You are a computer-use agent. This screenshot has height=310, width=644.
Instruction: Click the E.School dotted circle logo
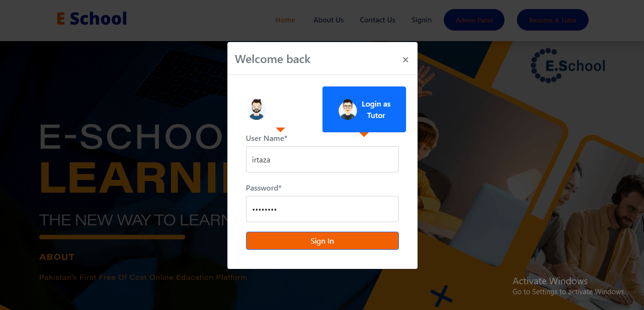pyautogui.click(x=568, y=65)
